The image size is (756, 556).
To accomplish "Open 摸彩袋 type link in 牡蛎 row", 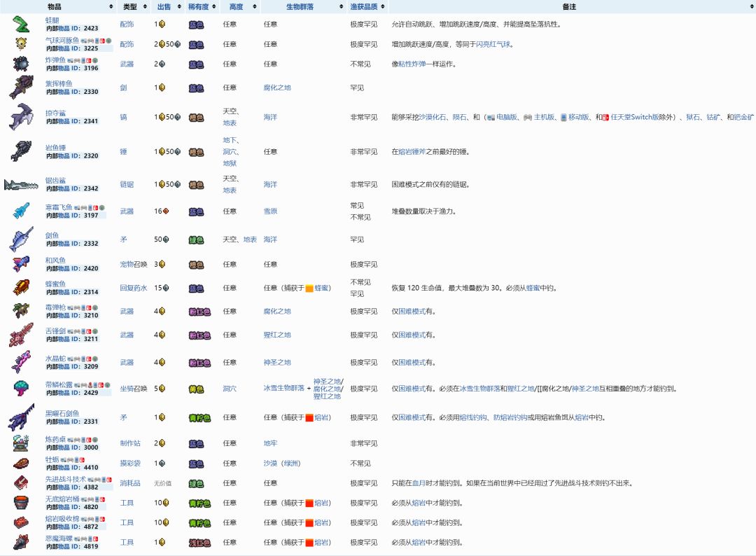I will 130,464.
